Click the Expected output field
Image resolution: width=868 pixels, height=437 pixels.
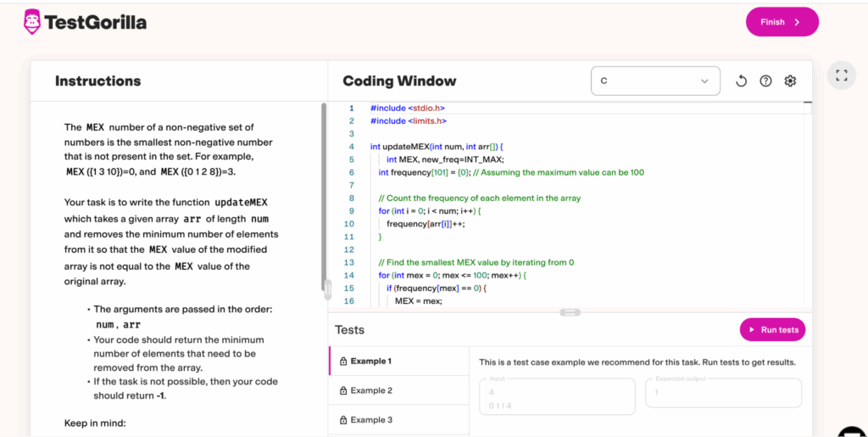(x=724, y=393)
